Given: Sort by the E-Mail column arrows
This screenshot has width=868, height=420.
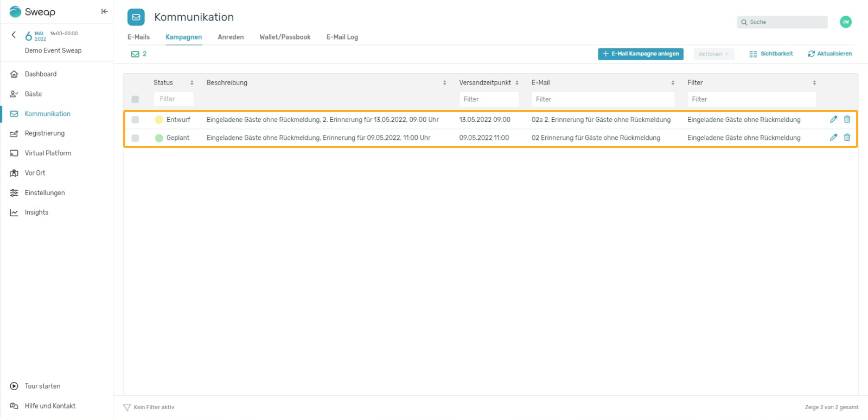Looking at the screenshot, I should point(673,83).
